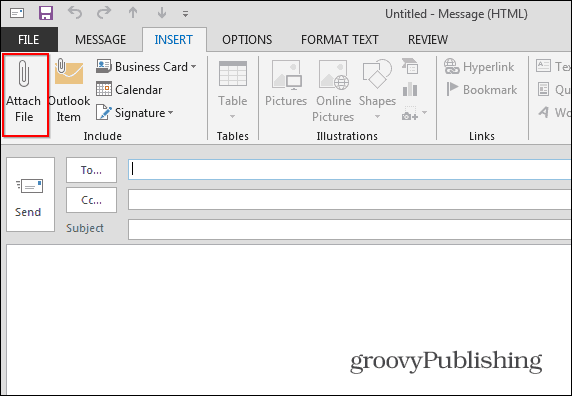
Task: Open the Outlook Item attachment button
Action: click(69, 91)
